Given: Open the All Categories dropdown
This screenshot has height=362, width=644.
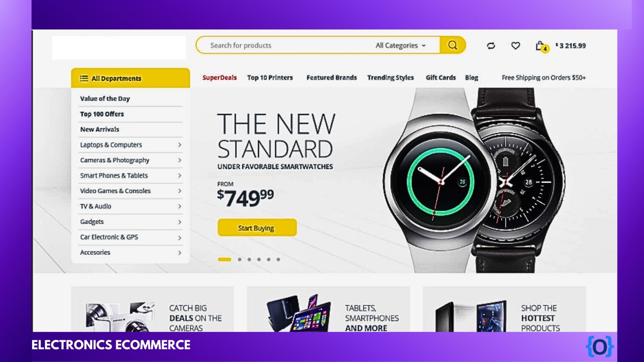Looking at the screenshot, I should [400, 45].
